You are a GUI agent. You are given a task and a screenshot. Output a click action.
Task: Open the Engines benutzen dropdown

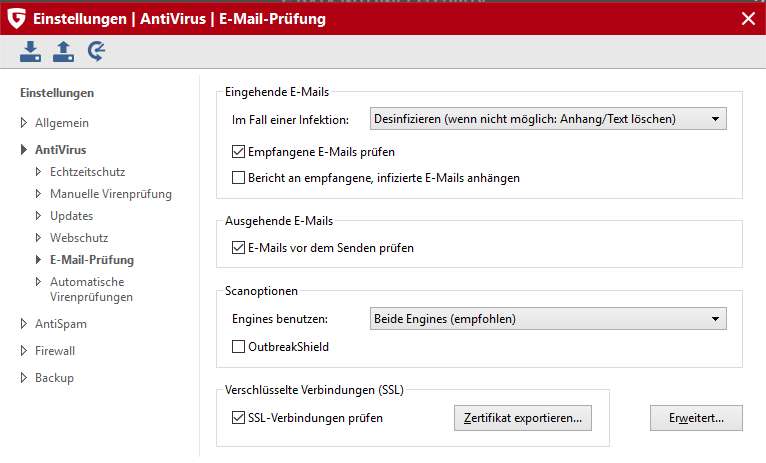548,319
